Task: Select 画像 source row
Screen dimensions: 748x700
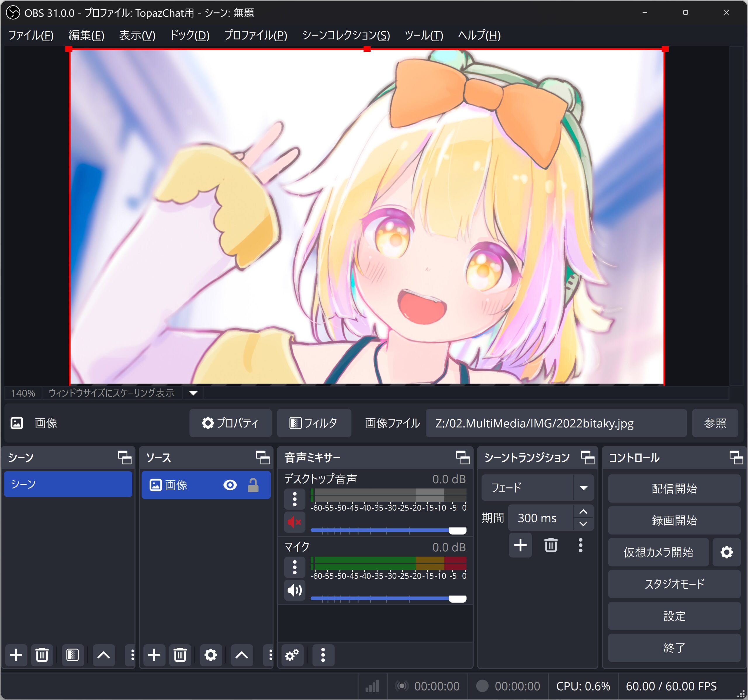Action: pos(206,485)
